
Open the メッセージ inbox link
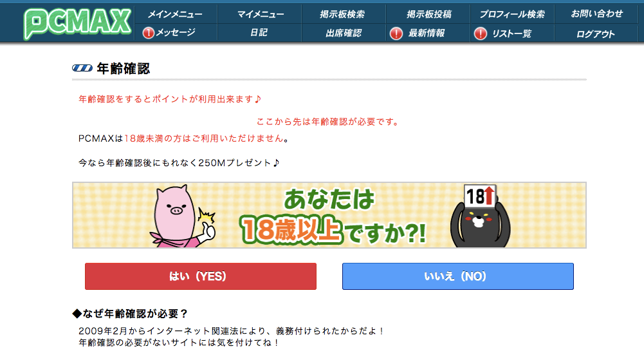[176, 32]
